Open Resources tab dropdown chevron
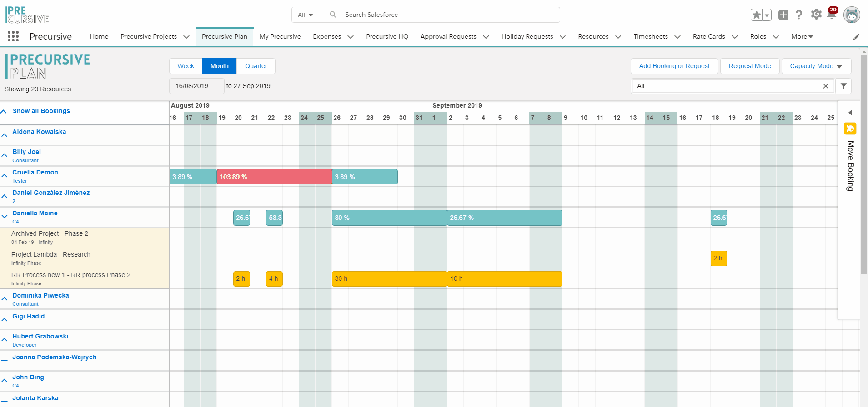The image size is (868, 407). point(618,37)
